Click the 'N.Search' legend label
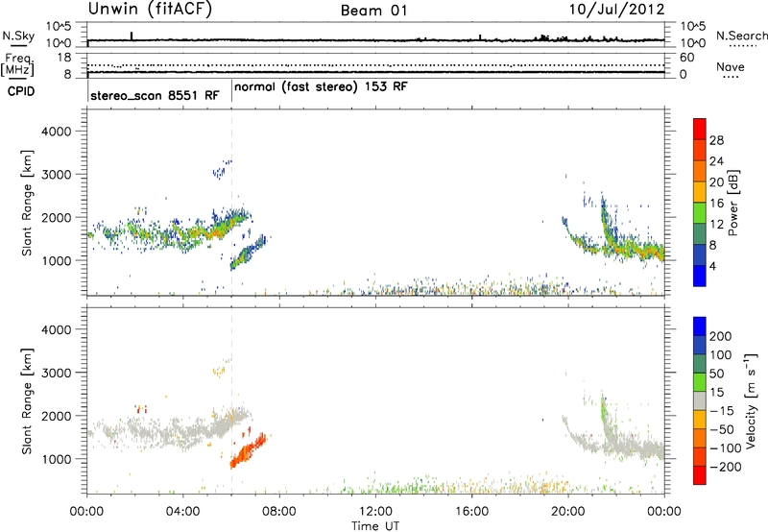This screenshot has width=768, height=532. point(741,36)
